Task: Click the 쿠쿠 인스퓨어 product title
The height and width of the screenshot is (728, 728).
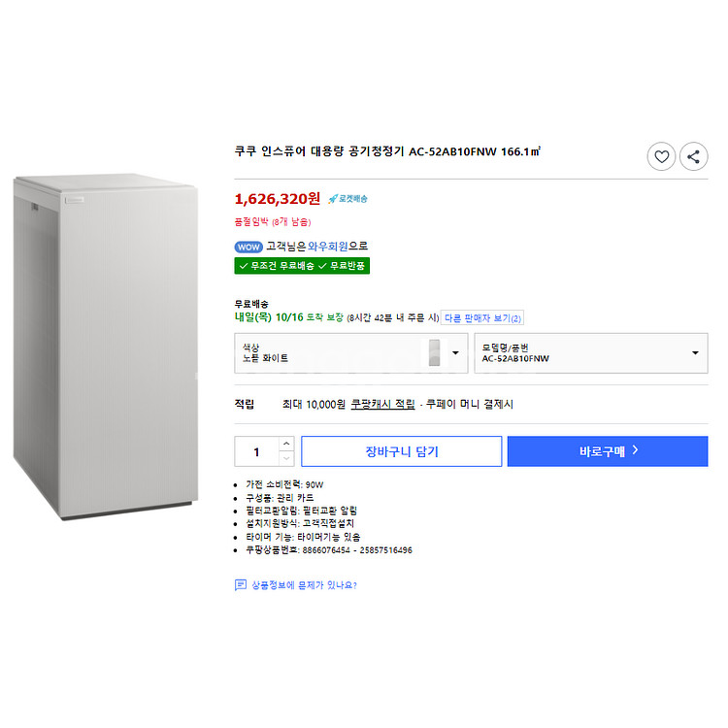Action: pos(387,151)
